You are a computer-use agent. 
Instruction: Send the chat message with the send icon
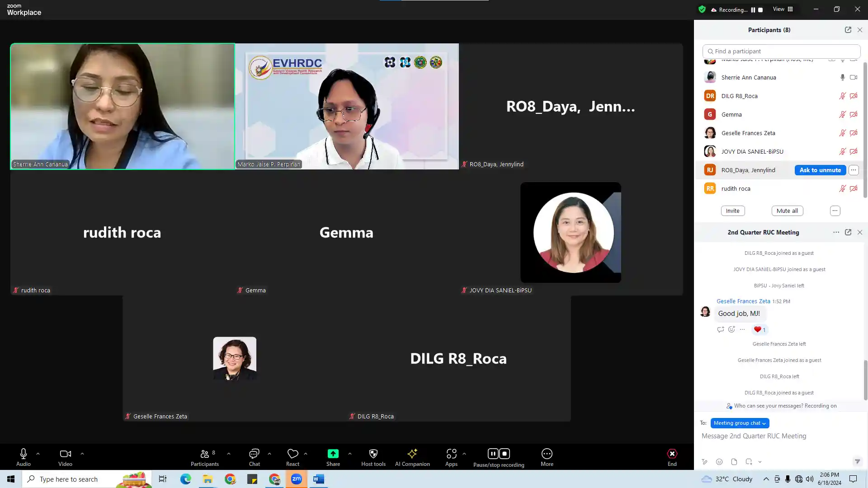pos(857,461)
